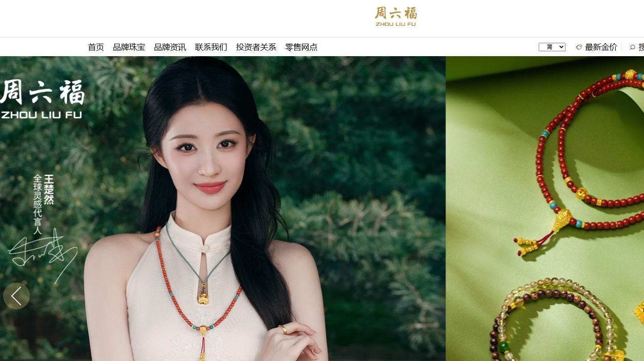644x361 pixels.
Task: Click the price tag icon
Action: point(579,47)
